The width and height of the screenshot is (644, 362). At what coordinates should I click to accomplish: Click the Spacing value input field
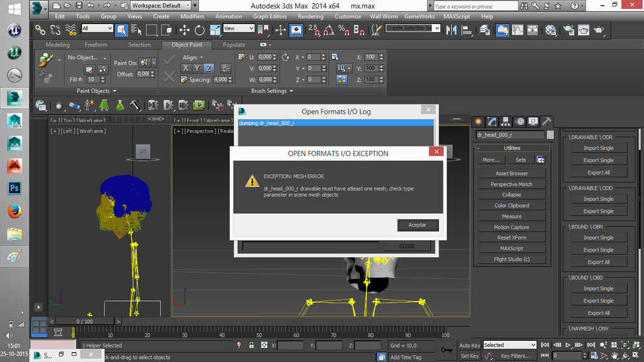click(x=220, y=80)
